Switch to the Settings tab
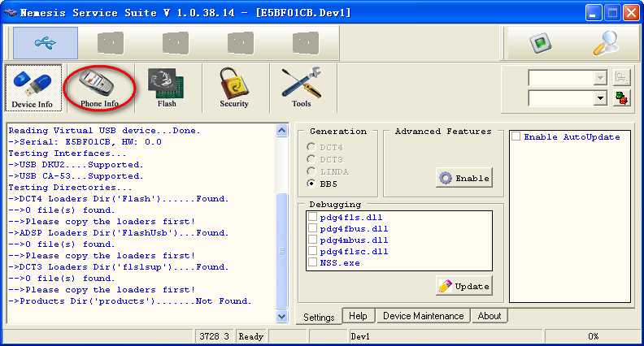This screenshot has width=644, height=346. pos(319,317)
